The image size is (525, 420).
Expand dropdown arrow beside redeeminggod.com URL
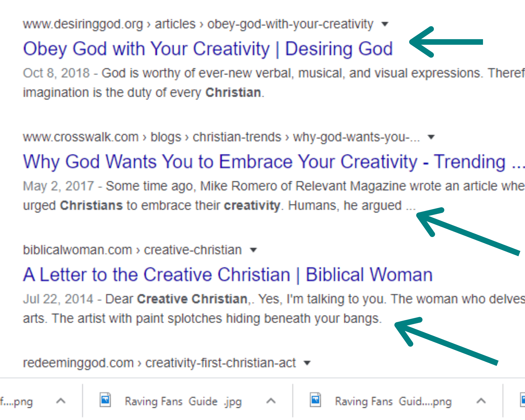307,363
